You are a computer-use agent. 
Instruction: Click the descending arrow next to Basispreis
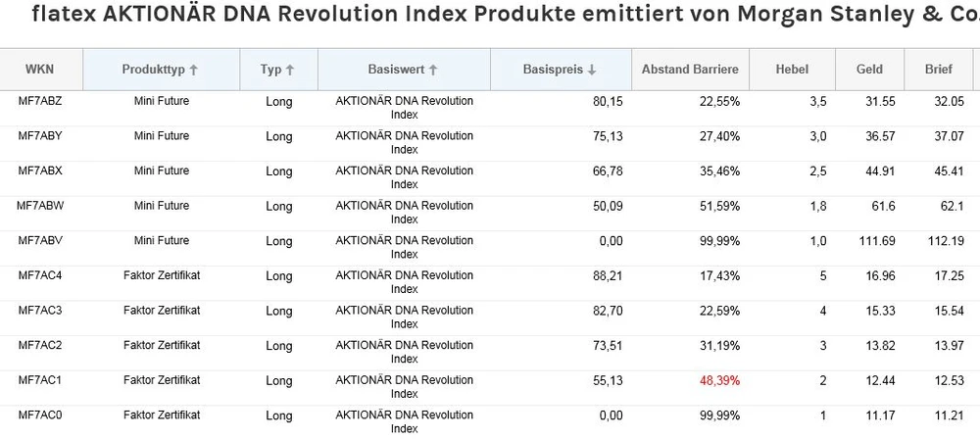pos(592,70)
